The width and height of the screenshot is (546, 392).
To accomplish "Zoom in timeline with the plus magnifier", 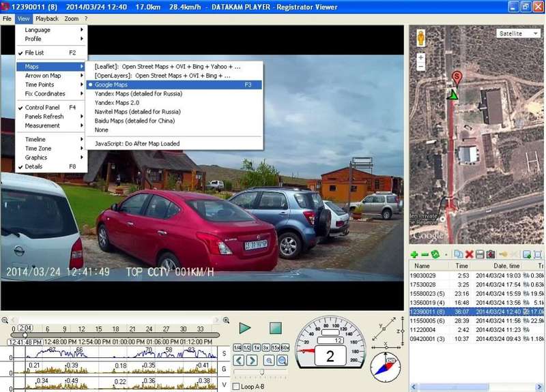I will click(x=226, y=320).
